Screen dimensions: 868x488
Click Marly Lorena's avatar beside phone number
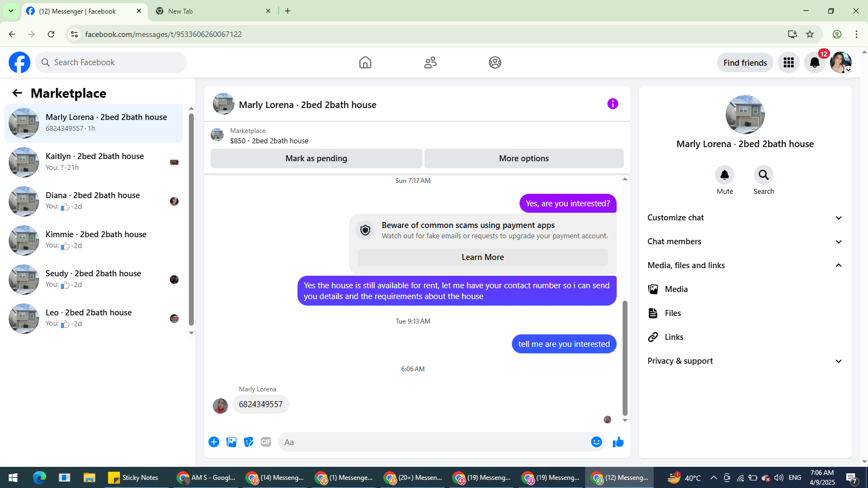(220, 406)
